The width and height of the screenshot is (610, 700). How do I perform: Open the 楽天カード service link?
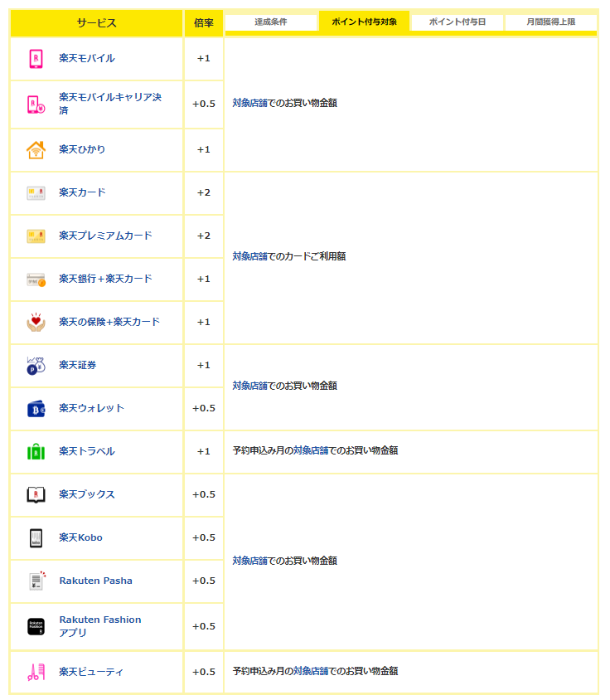[x=83, y=192]
